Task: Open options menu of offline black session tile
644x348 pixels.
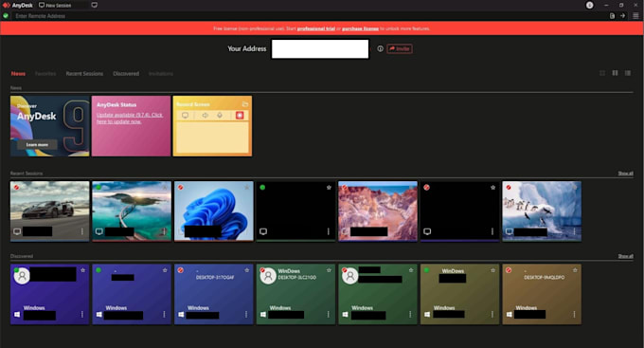Action: coord(492,231)
